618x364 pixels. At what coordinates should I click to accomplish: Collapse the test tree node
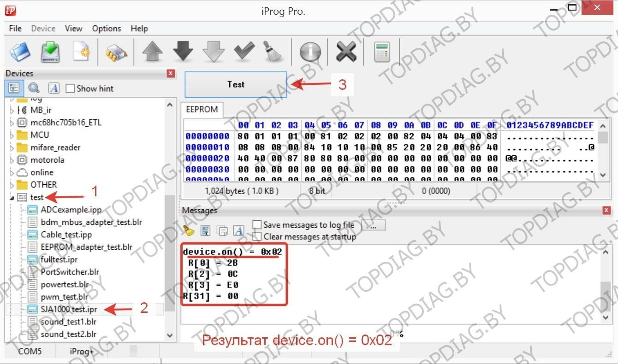12,198
